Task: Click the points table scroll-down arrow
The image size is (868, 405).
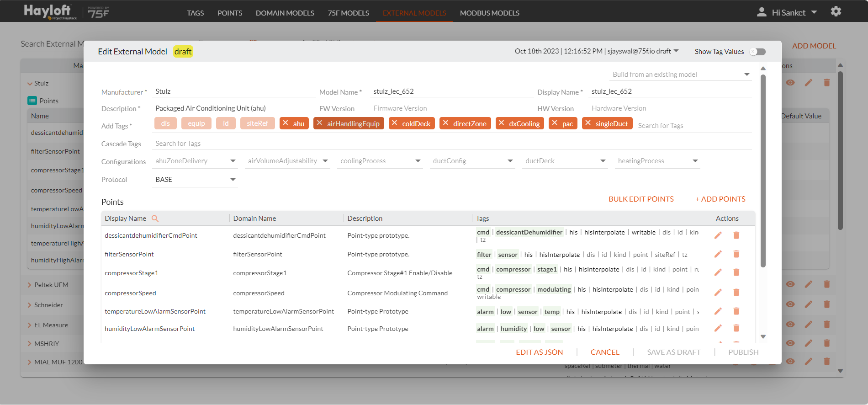Action: [x=763, y=336]
